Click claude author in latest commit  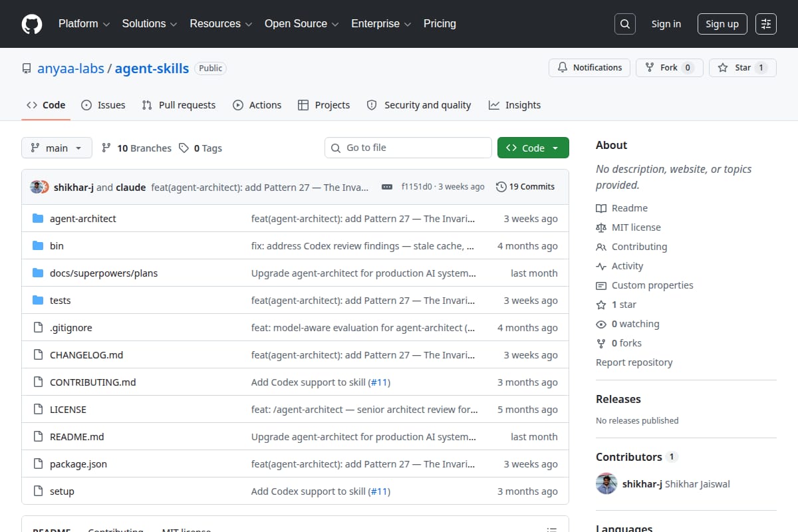coord(131,188)
